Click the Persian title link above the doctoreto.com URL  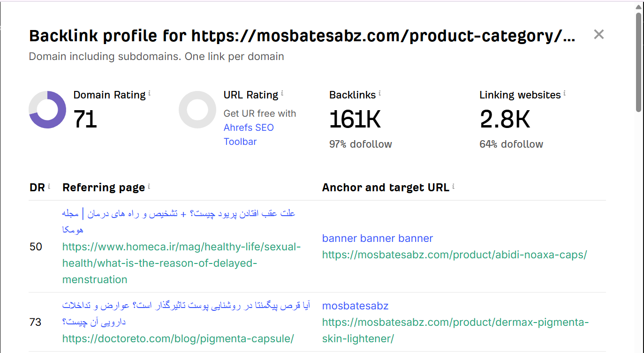pyautogui.click(x=186, y=306)
